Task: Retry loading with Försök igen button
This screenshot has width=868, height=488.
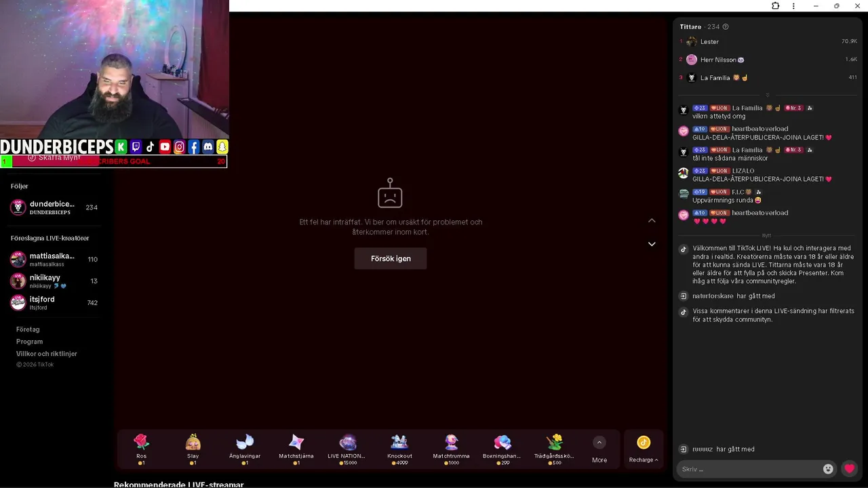Action: click(x=391, y=258)
